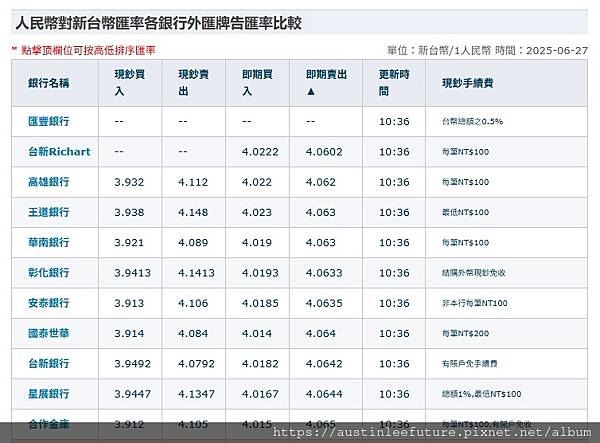Open the 安泰銀行 link
The height and width of the screenshot is (443, 600).
click(x=49, y=303)
